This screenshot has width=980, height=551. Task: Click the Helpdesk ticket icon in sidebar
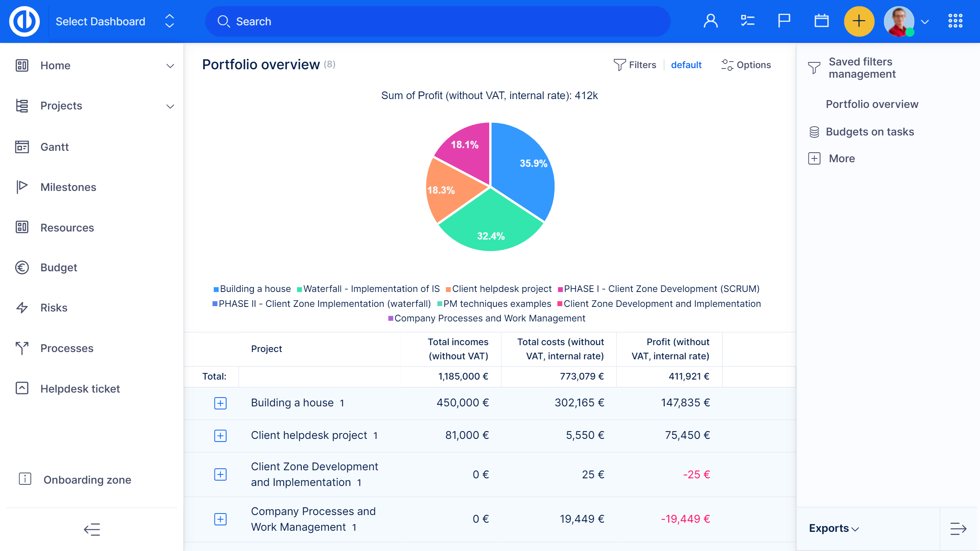coord(21,388)
